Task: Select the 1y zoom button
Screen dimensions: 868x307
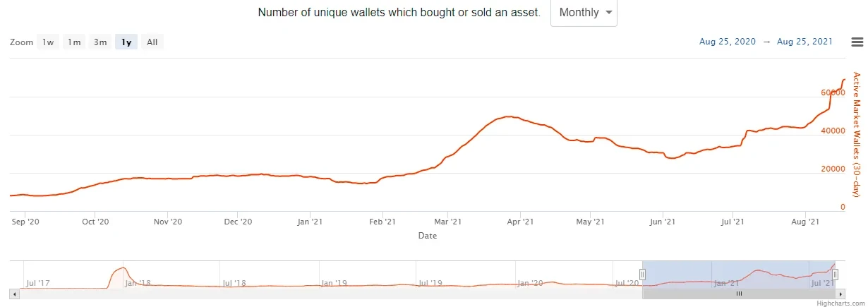Action: click(126, 42)
